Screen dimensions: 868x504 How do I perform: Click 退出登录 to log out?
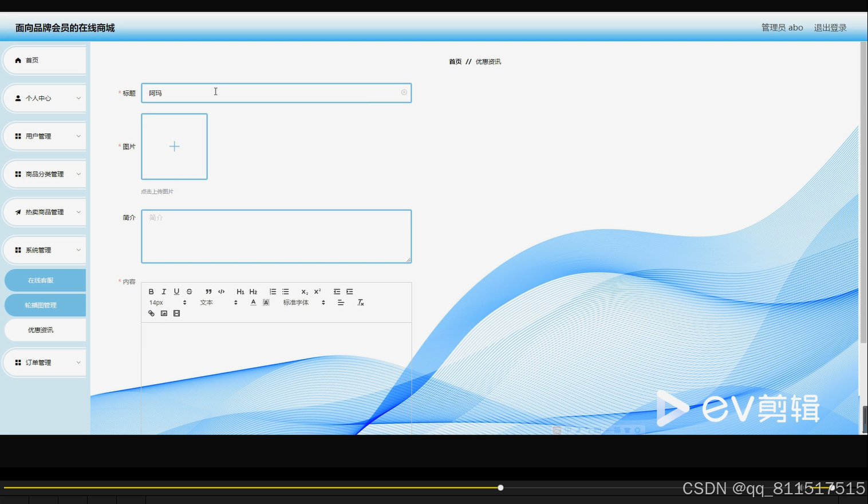830,27
